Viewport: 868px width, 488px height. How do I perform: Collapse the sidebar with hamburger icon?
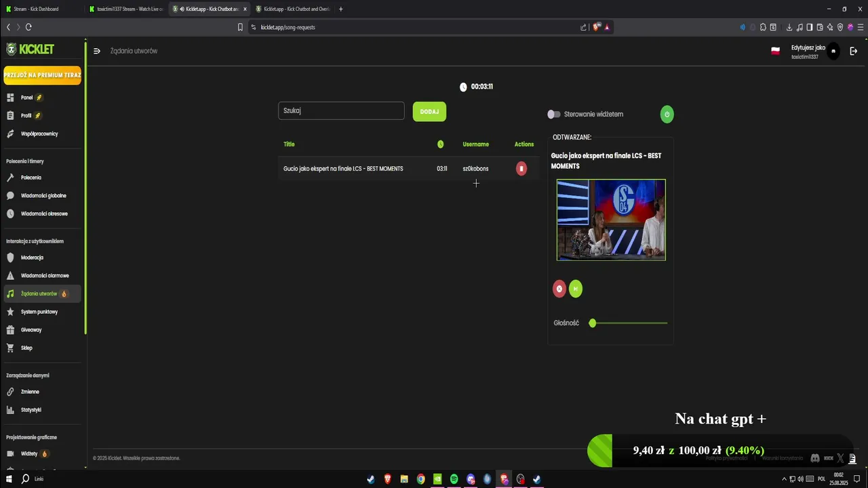tap(97, 51)
